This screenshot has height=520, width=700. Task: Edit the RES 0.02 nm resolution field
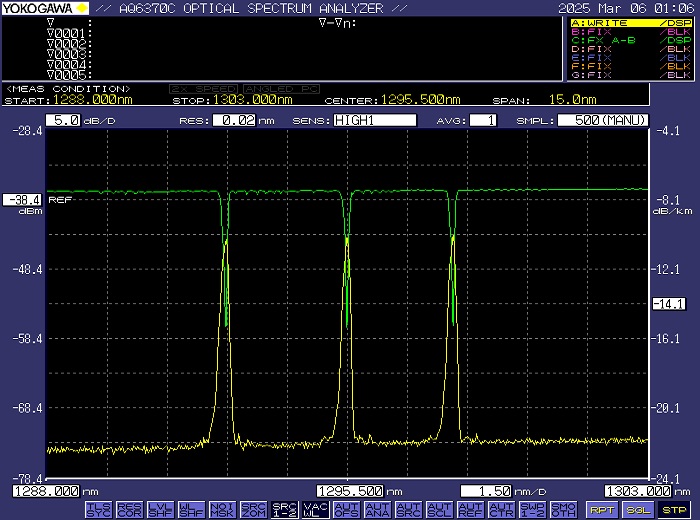[x=234, y=120]
